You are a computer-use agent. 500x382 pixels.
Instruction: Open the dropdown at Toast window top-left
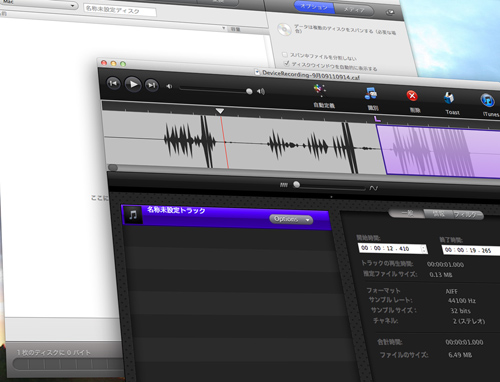[x=39, y=5]
